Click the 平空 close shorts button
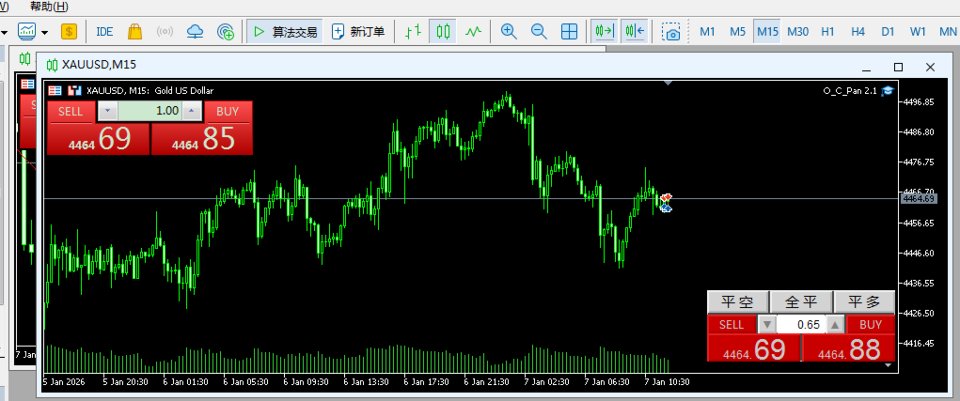 tap(737, 302)
